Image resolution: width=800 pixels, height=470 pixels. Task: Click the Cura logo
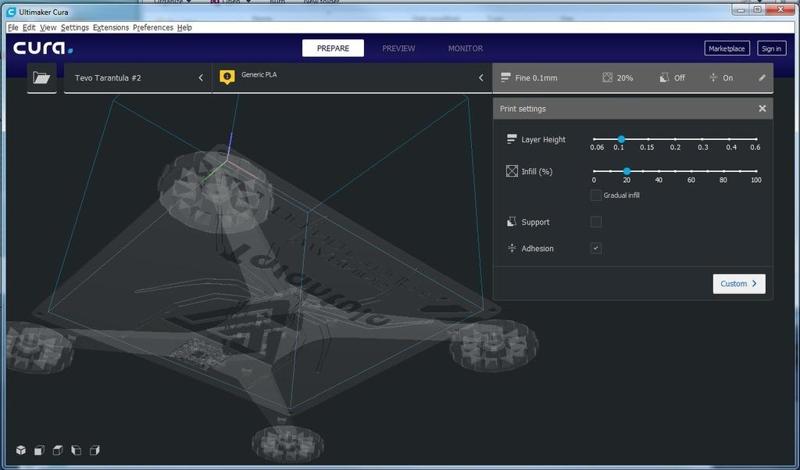pos(43,48)
